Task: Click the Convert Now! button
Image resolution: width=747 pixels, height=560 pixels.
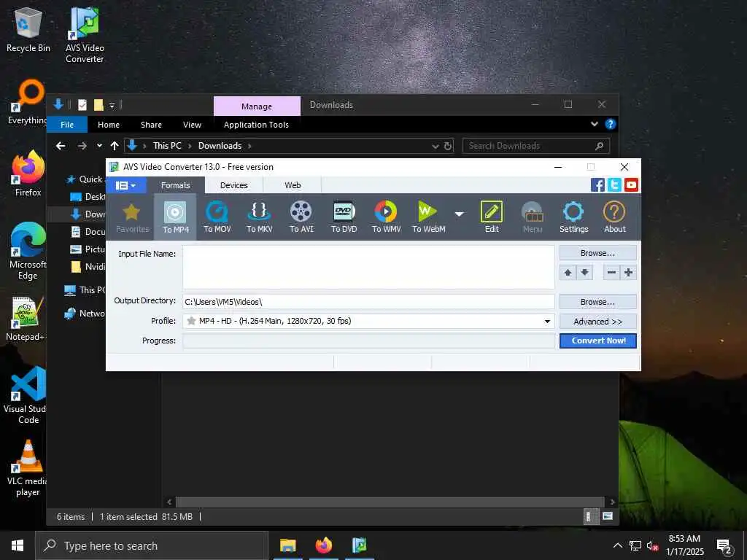Action: (598, 341)
